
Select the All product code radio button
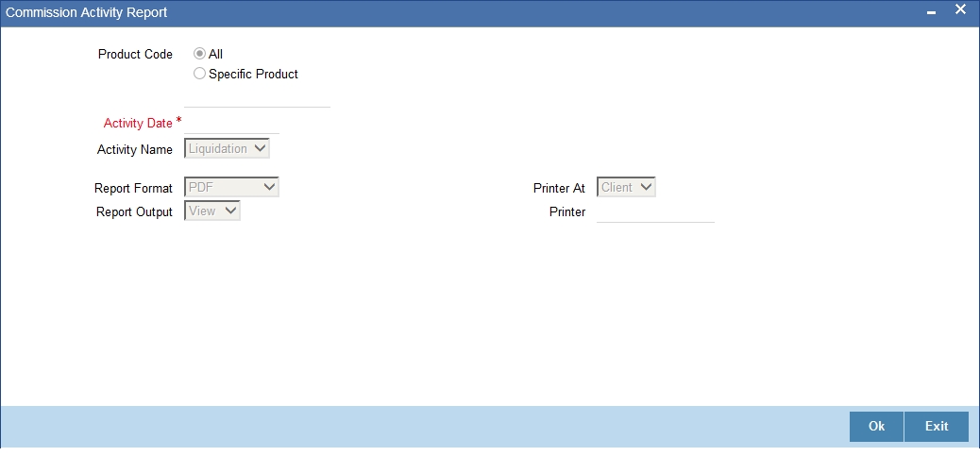click(199, 55)
